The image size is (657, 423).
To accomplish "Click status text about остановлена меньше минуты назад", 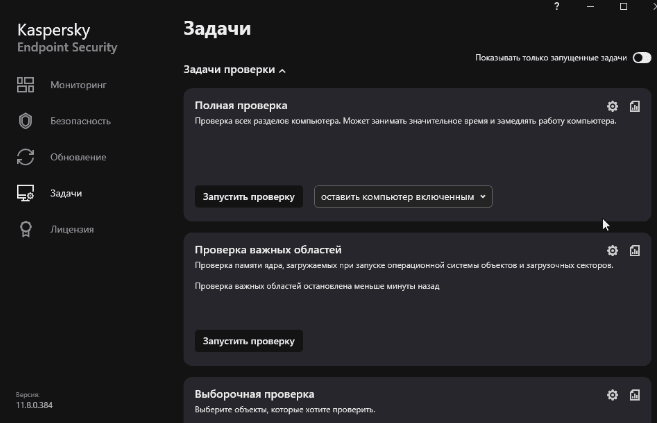I will click(317, 286).
